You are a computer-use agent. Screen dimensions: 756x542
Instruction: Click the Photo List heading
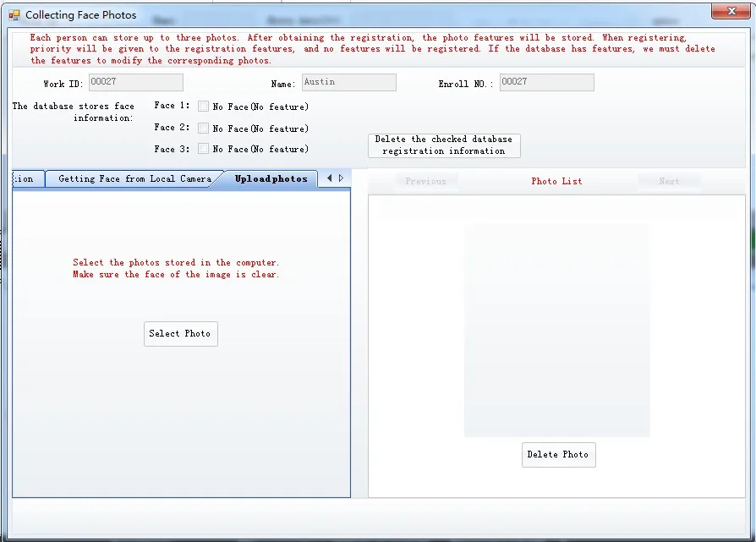point(556,181)
